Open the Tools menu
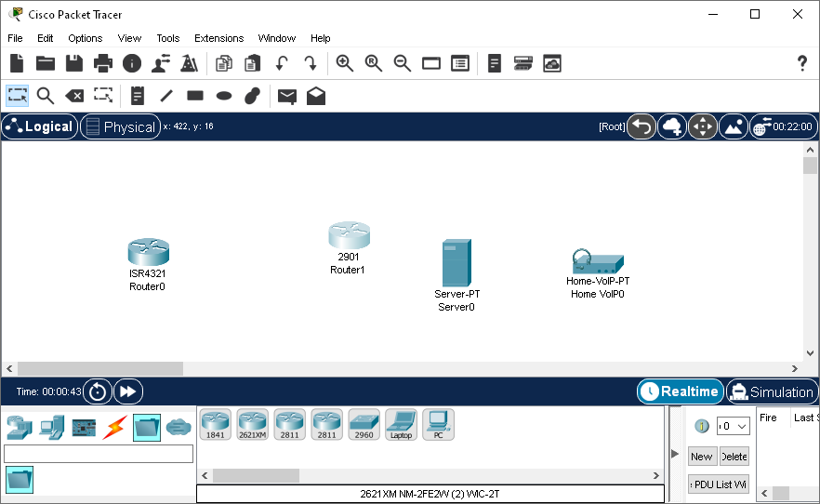Image resolution: width=820 pixels, height=504 pixels. [x=168, y=38]
